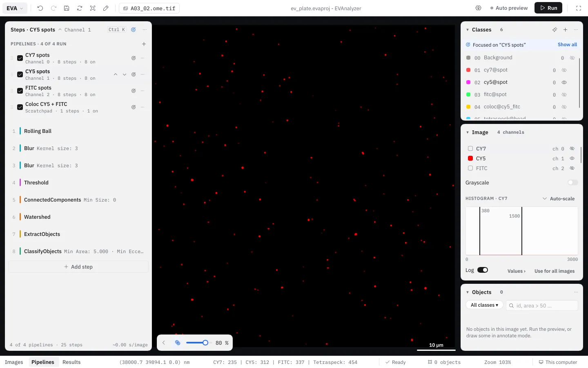Click target icon on FITC spots pipeline

[134, 91]
